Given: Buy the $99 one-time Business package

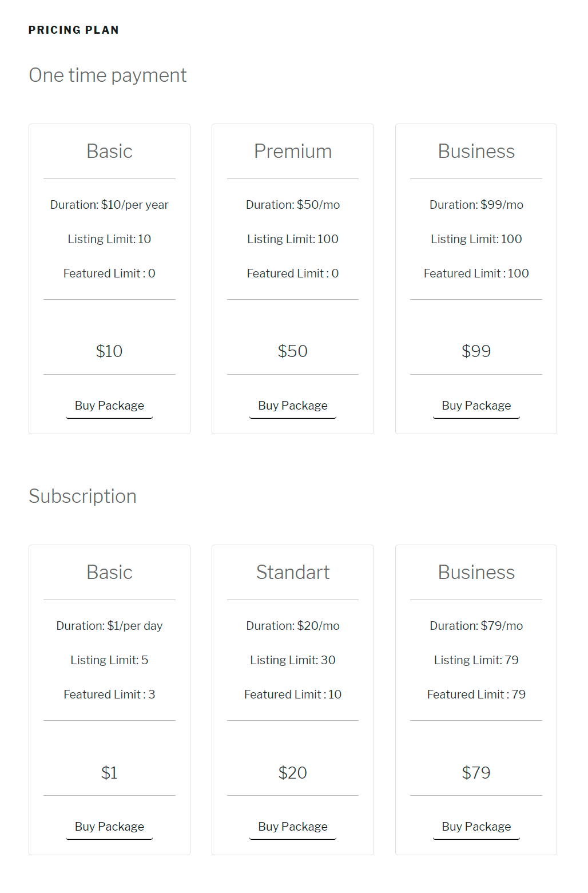Looking at the screenshot, I should click(476, 406).
